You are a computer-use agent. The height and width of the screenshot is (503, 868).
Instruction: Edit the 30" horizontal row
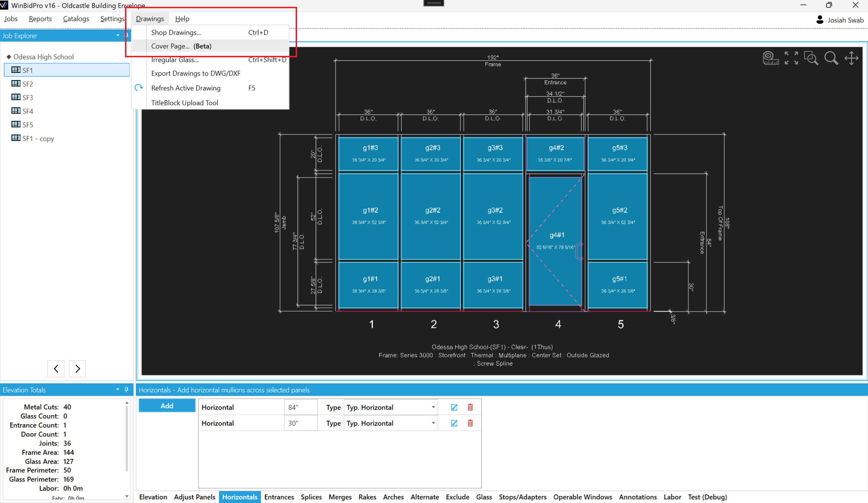(x=454, y=423)
